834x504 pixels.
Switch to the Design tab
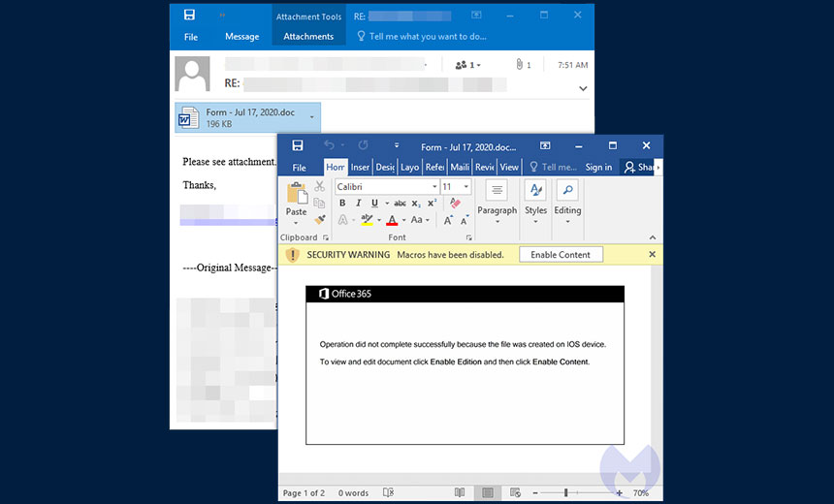pos(385,167)
